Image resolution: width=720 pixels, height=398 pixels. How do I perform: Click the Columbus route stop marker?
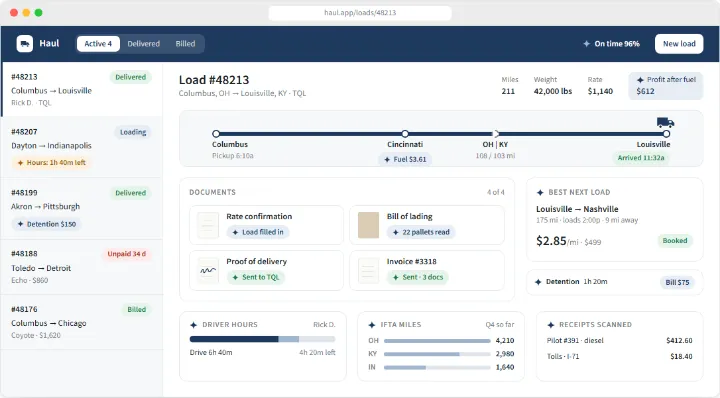click(x=216, y=134)
